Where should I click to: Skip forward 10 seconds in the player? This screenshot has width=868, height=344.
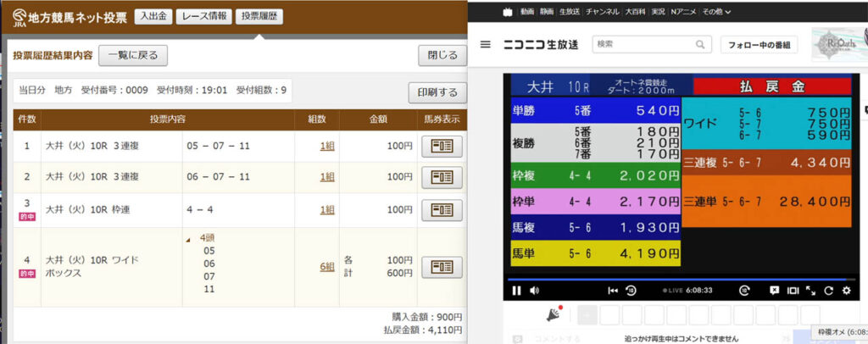click(744, 291)
